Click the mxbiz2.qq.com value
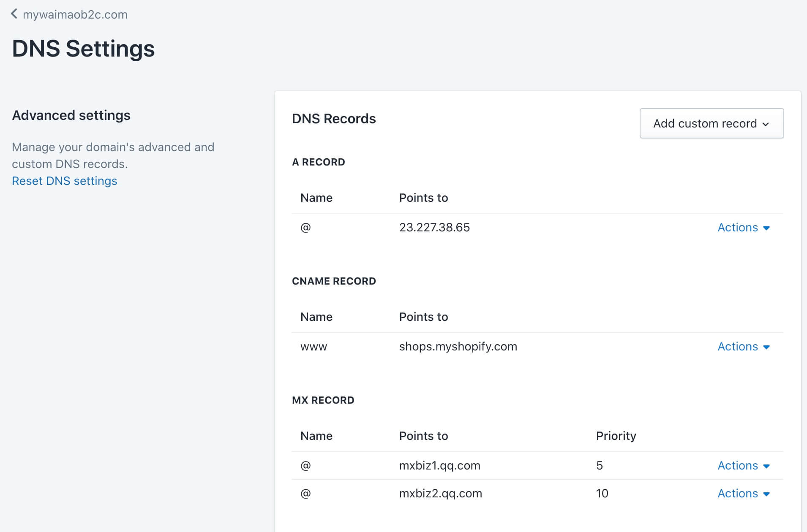The width and height of the screenshot is (807, 532). (441, 494)
